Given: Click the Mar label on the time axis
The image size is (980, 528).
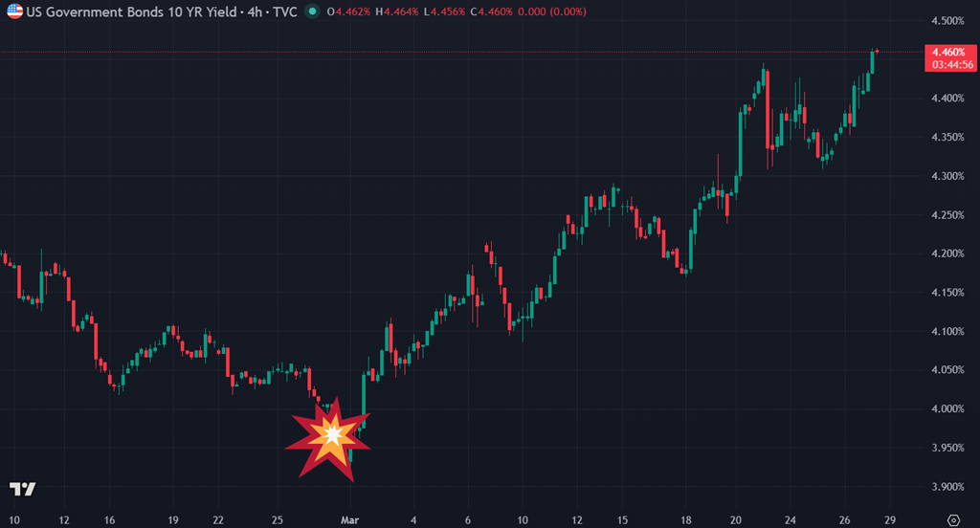Looking at the screenshot, I should (x=350, y=519).
